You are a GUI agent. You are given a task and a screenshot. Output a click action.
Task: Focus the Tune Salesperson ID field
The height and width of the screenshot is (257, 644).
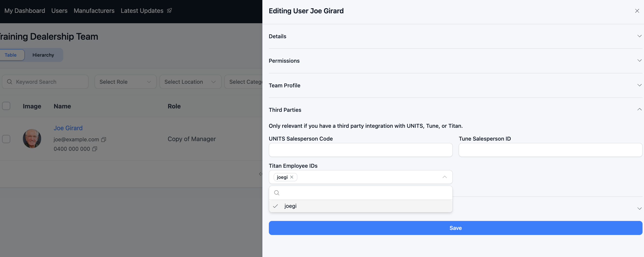click(551, 150)
